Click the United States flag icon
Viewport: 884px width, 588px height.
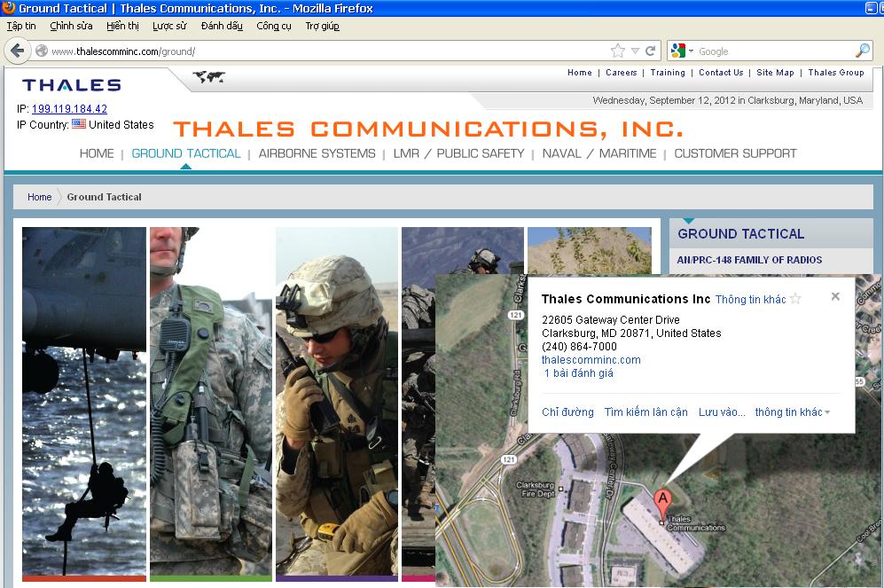pos(79,124)
